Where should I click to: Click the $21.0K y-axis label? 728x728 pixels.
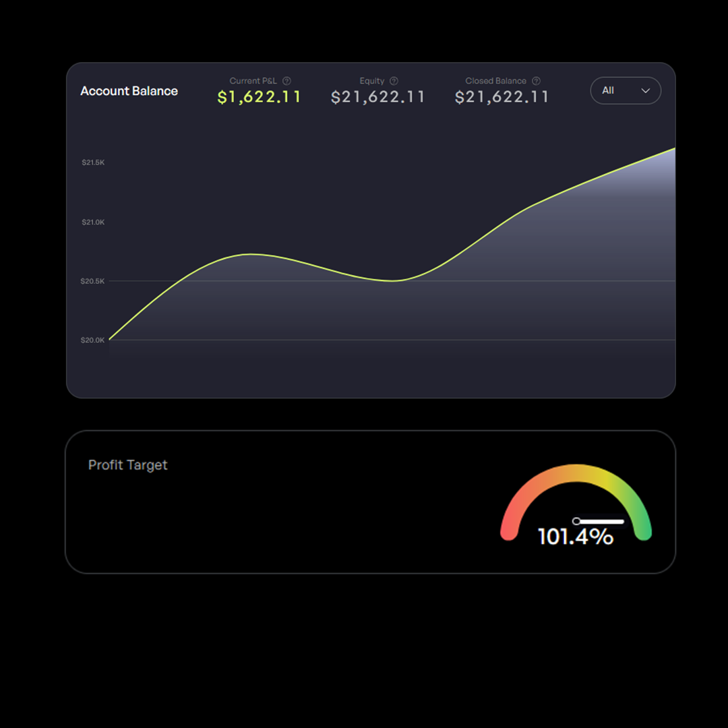(x=93, y=222)
